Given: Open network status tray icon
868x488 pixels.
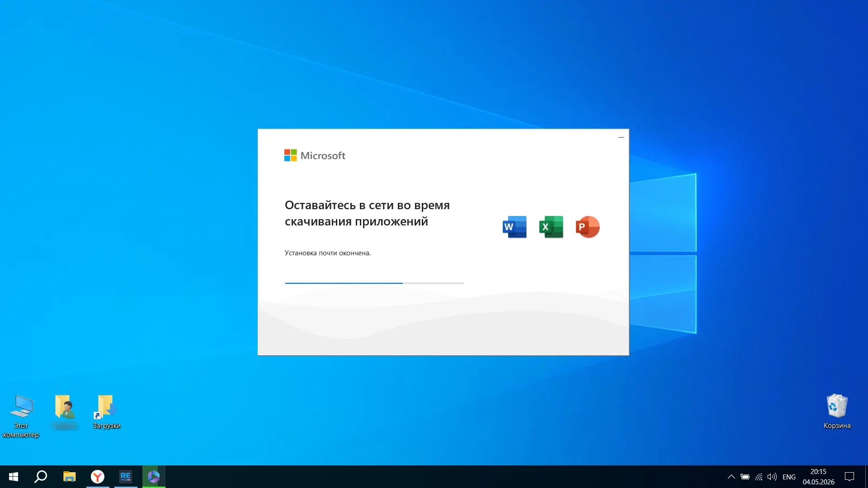Looking at the screenshot, I should pyautogui.click(x=759, y=477).
